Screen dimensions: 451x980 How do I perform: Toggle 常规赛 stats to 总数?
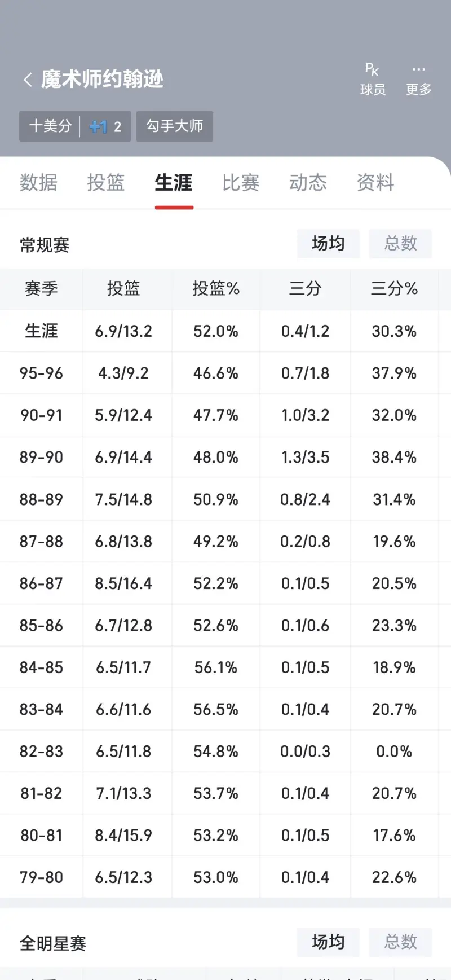pyautogui.click(x=400, y=244)
